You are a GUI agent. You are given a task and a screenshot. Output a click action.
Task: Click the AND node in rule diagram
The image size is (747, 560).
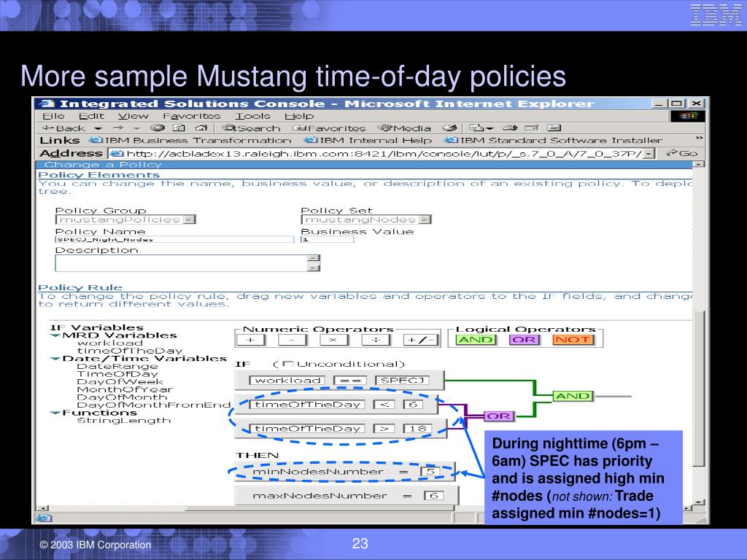coord(573,396)
